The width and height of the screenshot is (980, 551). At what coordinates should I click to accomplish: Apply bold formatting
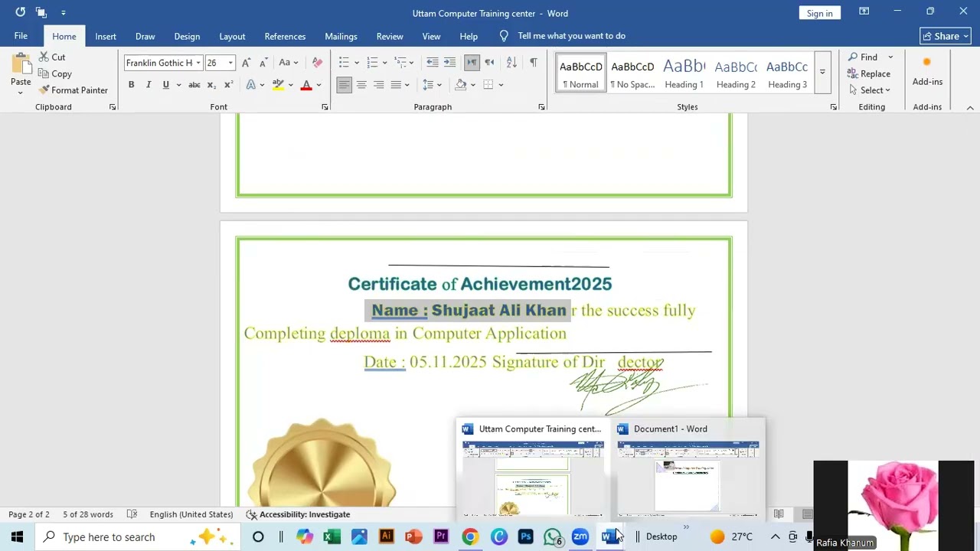click(x=131, y=85)
